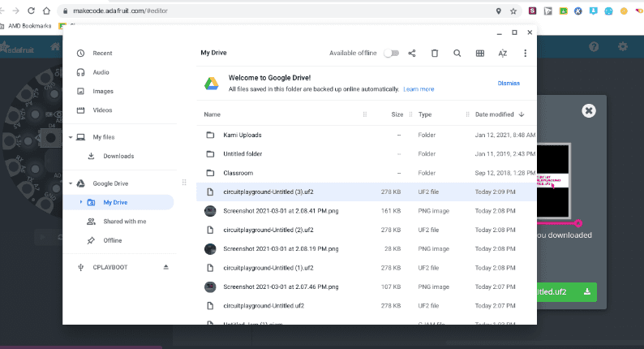The height and width of the screenshot is (349, 644).
Task: Open the three-dot more options menu
Action: (526, 53)
